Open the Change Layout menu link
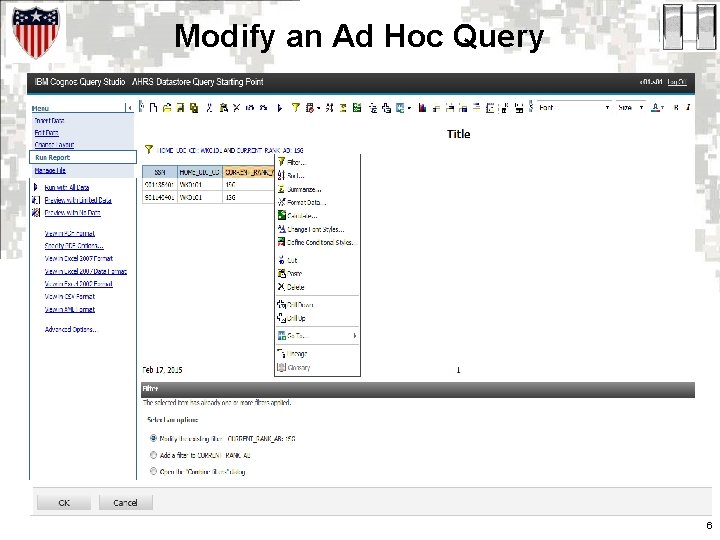 point(54,145)
